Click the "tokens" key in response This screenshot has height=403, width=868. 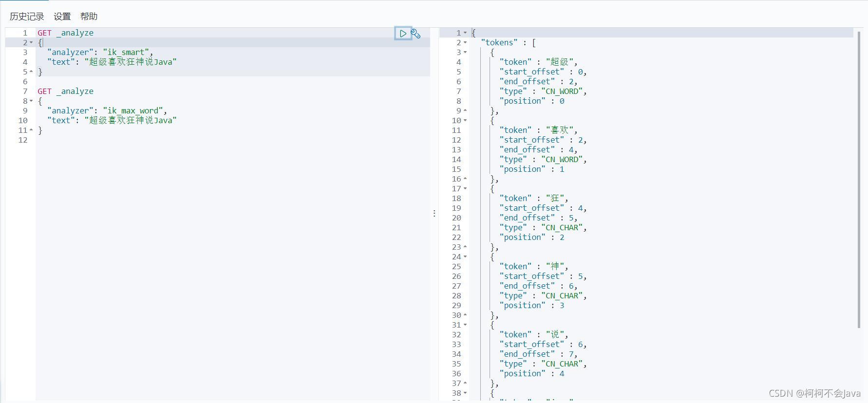coord(499,43)
